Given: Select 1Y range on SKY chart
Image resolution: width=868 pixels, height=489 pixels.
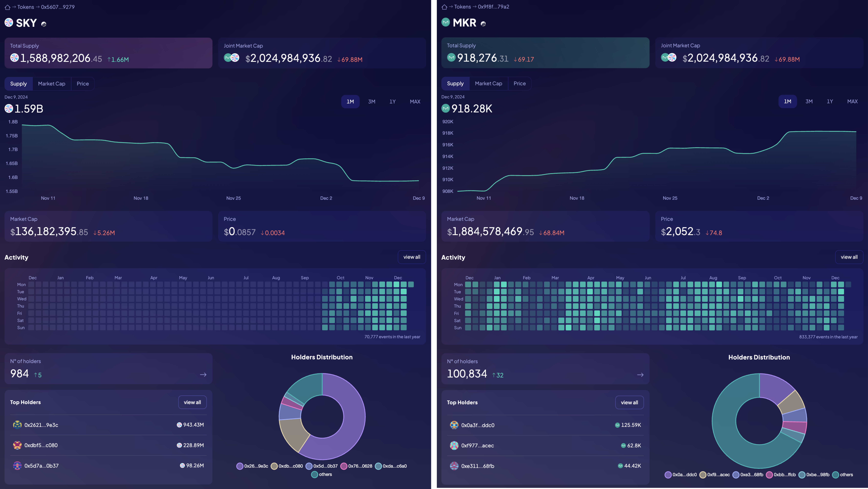Looking at the screenshot, I should tap(393, 101).
